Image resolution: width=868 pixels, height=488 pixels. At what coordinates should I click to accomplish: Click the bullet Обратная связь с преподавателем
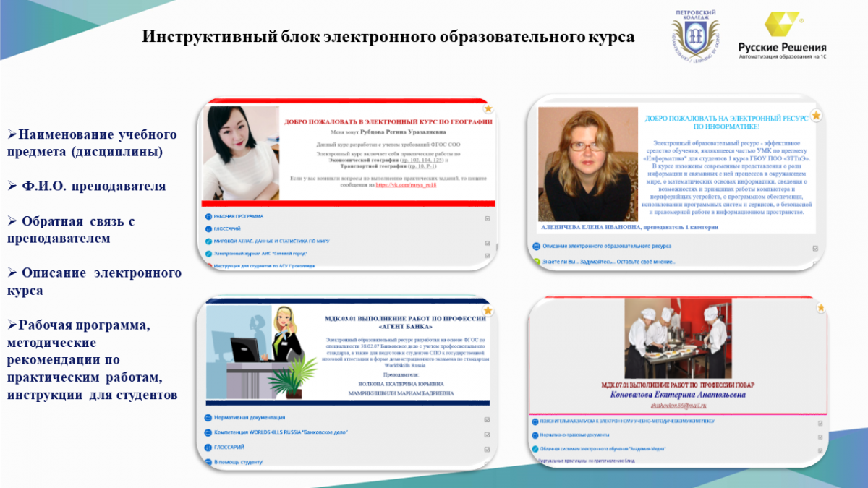(72, 229)
